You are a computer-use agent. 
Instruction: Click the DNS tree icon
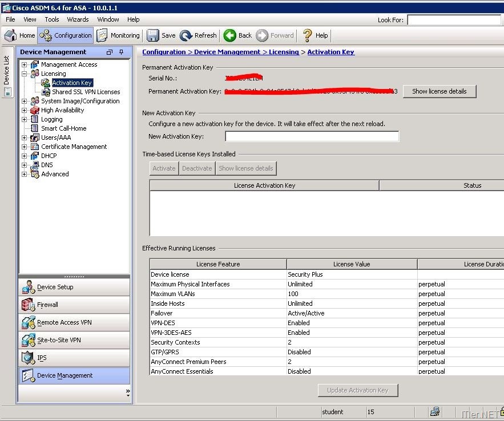(x=34, y=165)
